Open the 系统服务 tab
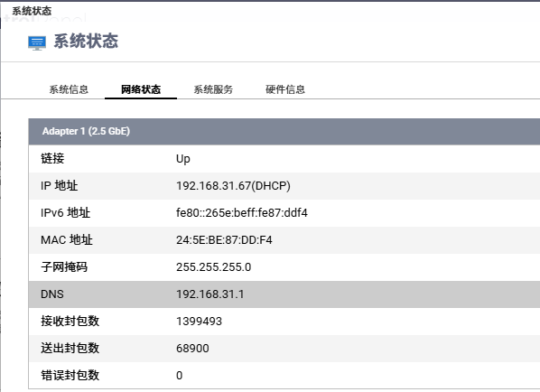Screen dimensions: 540x392 point(213,89)
